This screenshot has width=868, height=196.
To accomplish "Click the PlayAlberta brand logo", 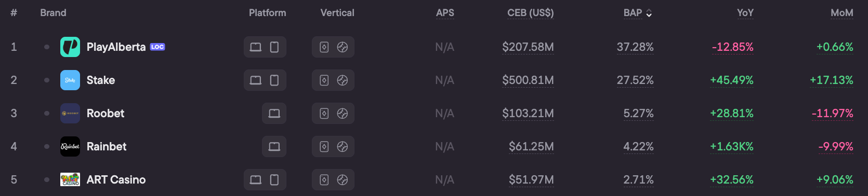I will tap(70, 47).
